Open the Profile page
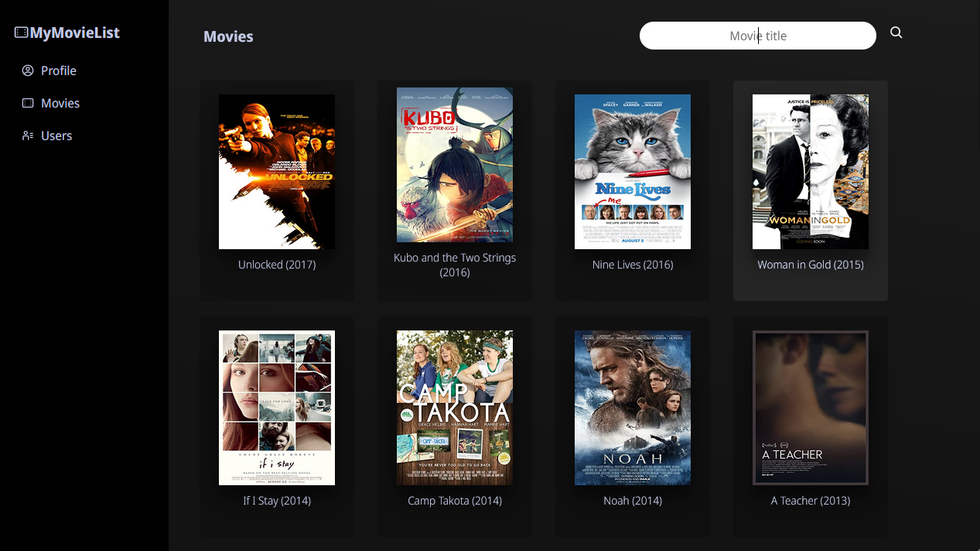This screenshot has height=551, width=980. coord(59,70)
